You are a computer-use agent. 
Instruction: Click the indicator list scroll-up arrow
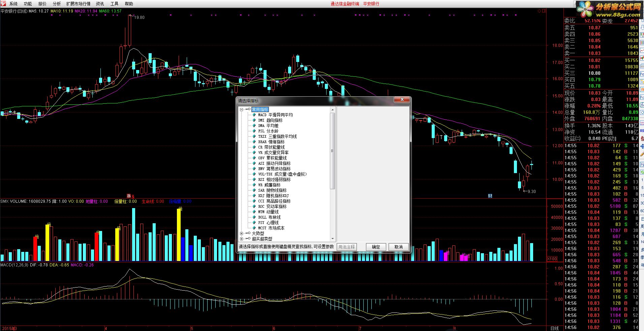(x=333, y=110)
